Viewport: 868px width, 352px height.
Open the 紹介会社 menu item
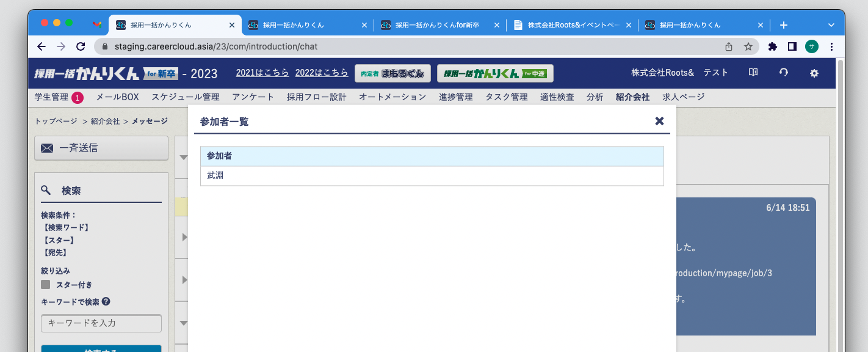pyautogui.click(x=632, y=97)
